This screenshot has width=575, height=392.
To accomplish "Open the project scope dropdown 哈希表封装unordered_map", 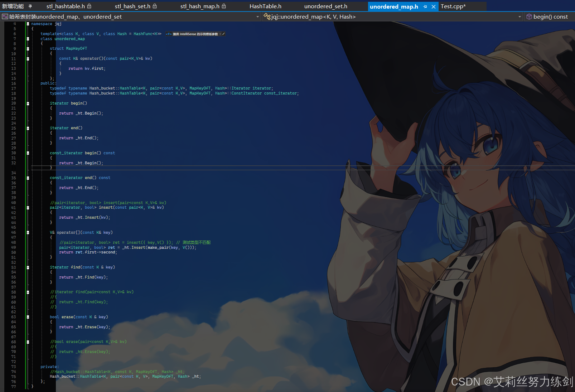I will click(131, 16).
